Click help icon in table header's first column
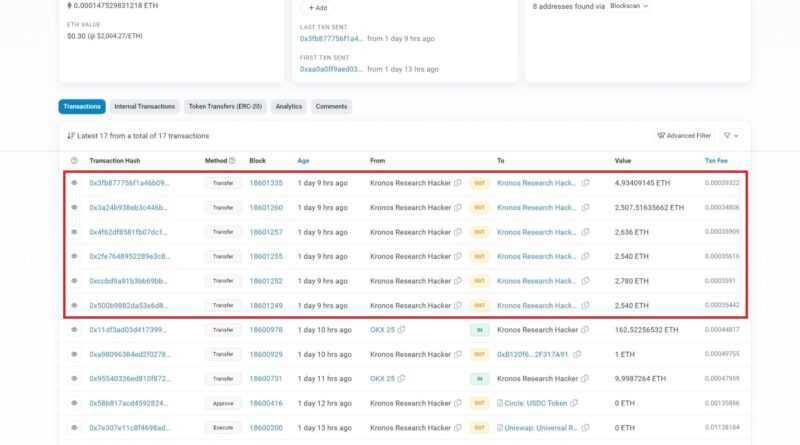This screenshot has height=445, width=800. point(74,160)
